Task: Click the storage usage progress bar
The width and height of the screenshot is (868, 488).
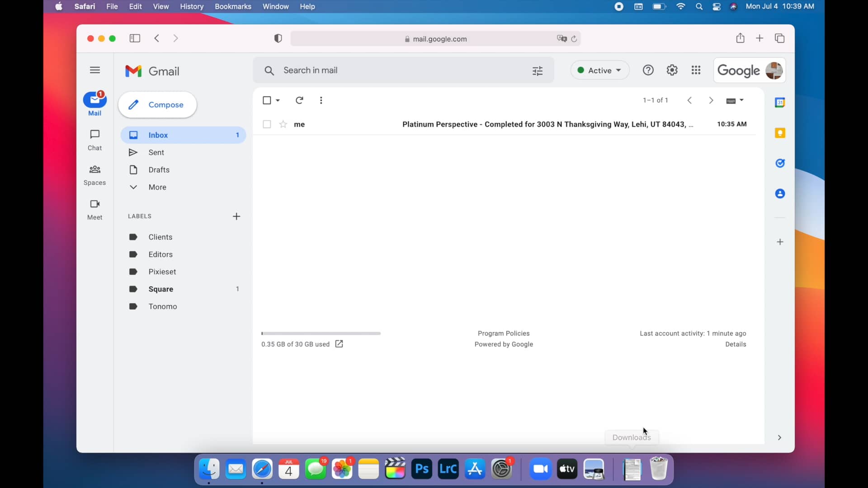Action: pos(321,333)
